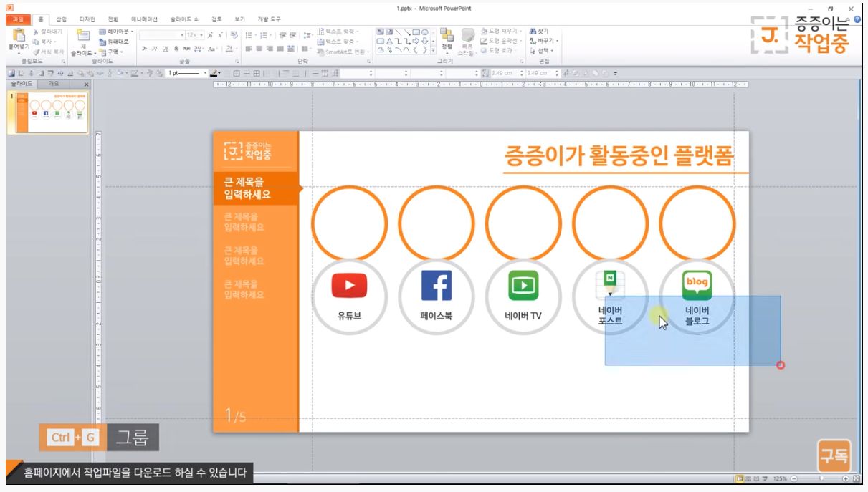Expand the shapes gallery more arrow
Viewport: 868px width, 492px height.
click(434, 51)
